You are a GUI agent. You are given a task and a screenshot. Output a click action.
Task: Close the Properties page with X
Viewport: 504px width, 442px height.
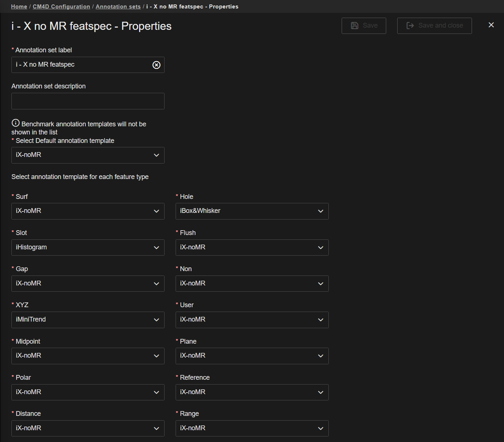coord(491,25)
